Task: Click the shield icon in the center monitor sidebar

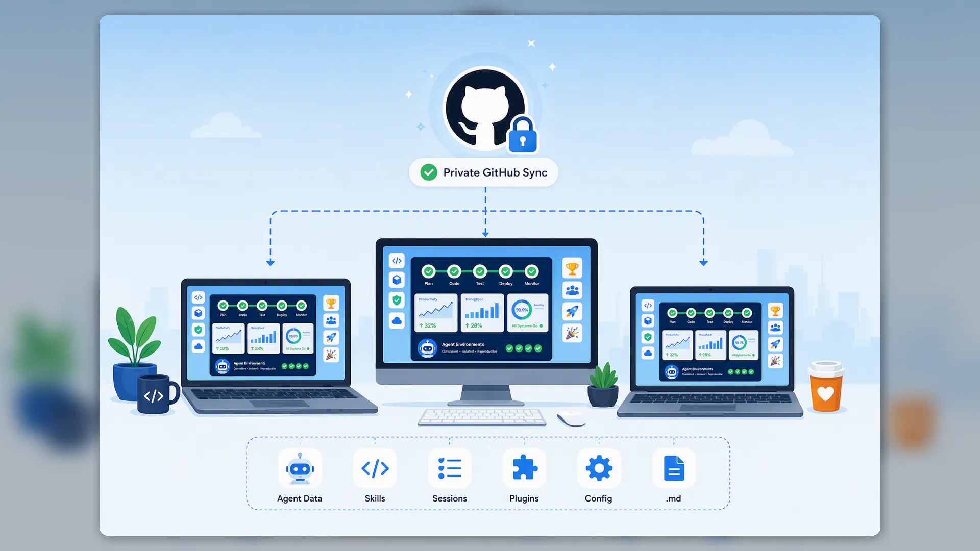Action: click(397, 300)
